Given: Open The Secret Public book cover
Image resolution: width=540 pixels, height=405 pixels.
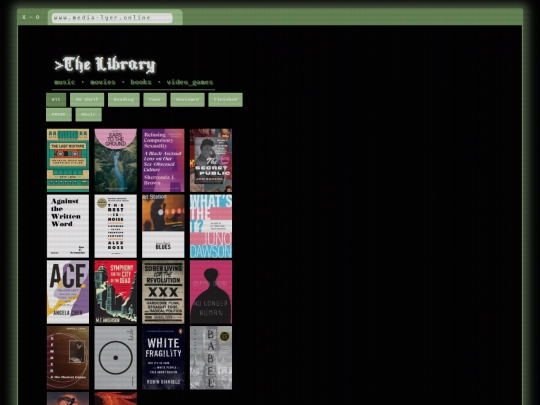Looking at the screenshot, I should 211,160.
